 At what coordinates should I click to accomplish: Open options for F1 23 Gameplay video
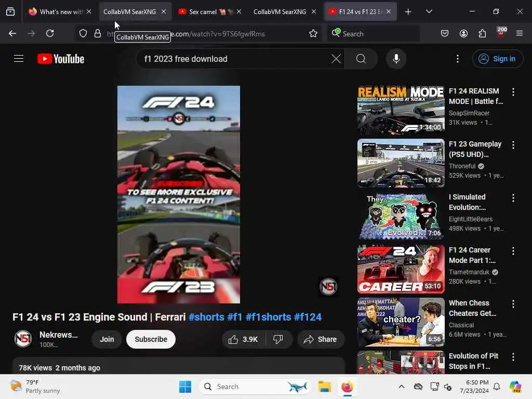click(513, 145)
